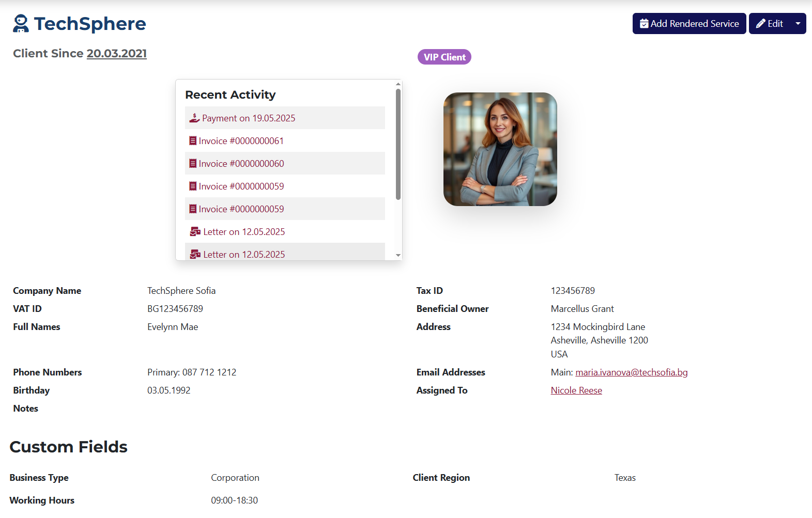Select address line Asheville, Asheville 1200
The height and width of the screenshot is (518, 812).
pos(600,340)
